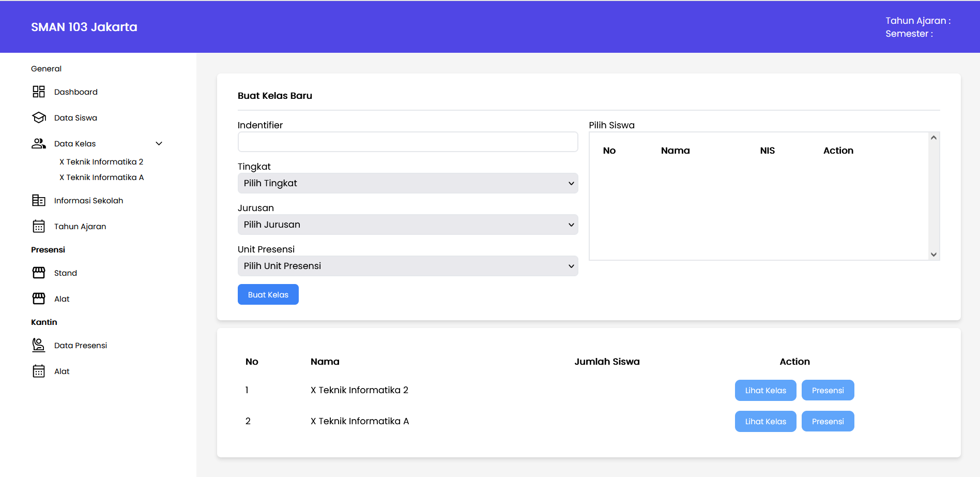Open X Teknik Informatika A in sidebar
The width and height of the screenshot is (980, 477).
click(x=102, y=177)
